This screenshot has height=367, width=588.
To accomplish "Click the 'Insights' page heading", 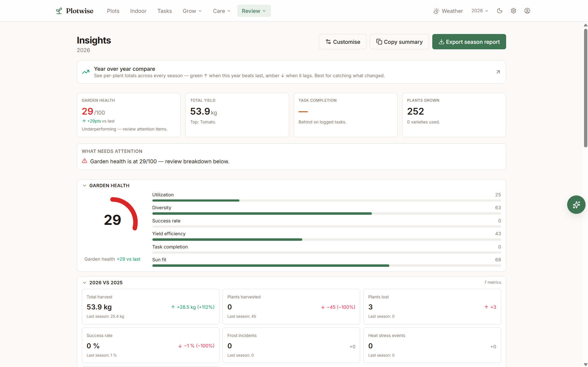I will coord(94,40).
